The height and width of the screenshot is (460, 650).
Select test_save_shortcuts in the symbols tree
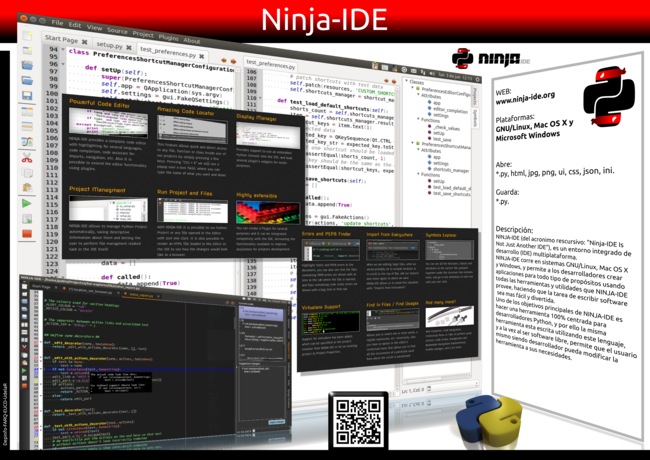[452, 194]
